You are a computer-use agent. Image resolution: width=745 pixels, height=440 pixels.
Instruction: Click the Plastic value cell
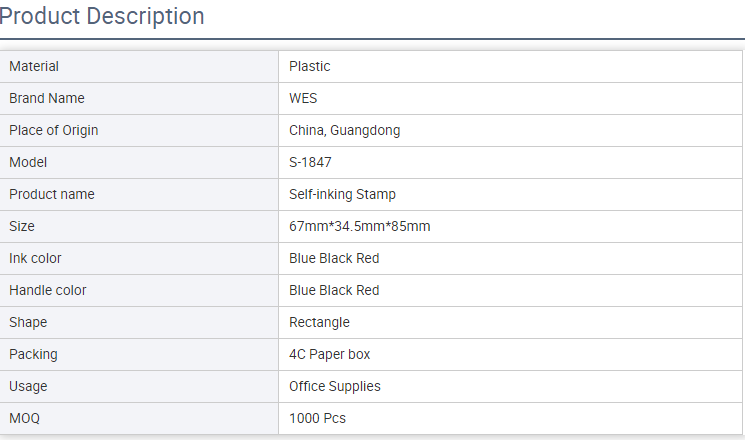(x=510, y=67)
